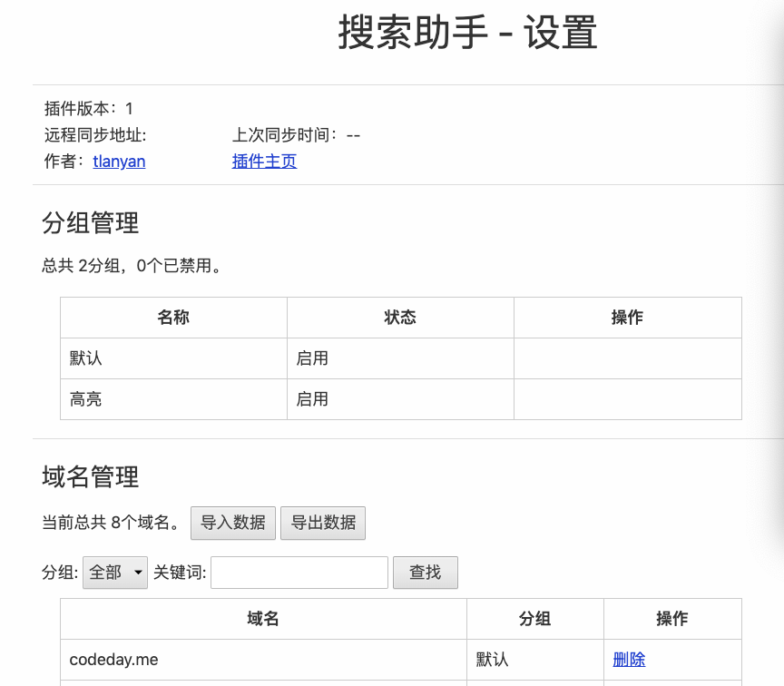This screenshot has height=686, width=784.
Task: Click the 名称 column header
Action: coord(172,318)
